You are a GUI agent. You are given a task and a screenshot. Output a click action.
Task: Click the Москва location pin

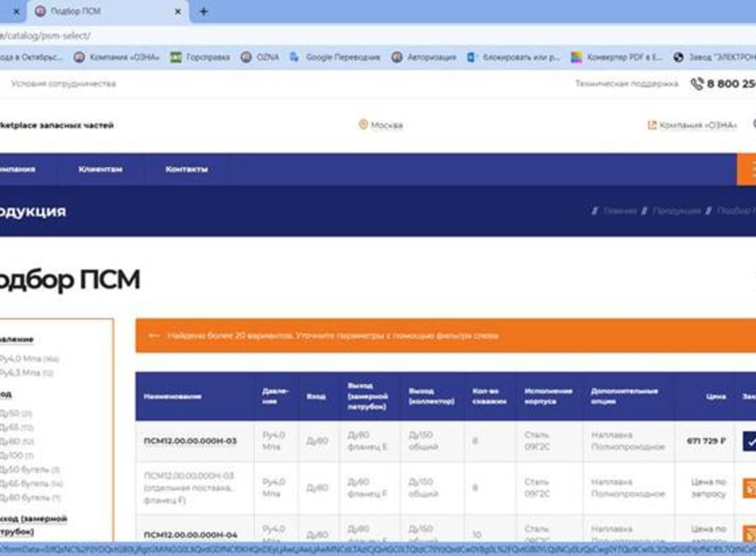(x=363, y=125)
